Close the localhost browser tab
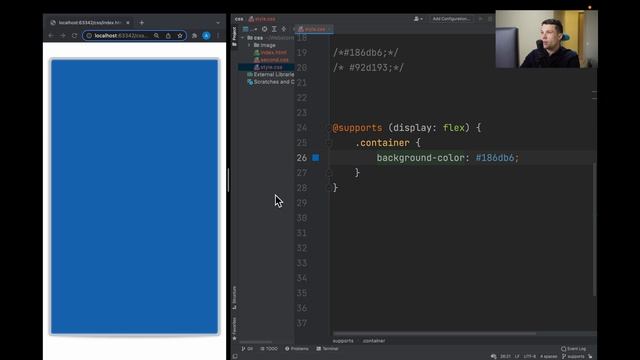 [x=128, y=23]
